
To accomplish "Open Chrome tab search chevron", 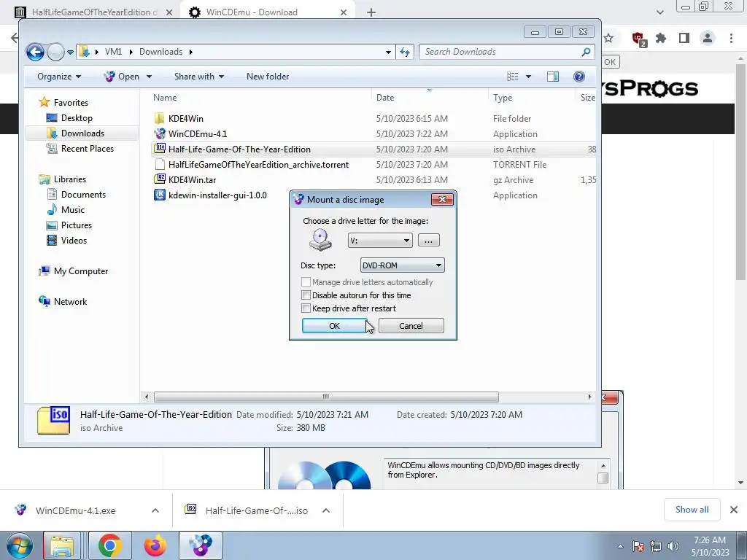I will 659,12.
